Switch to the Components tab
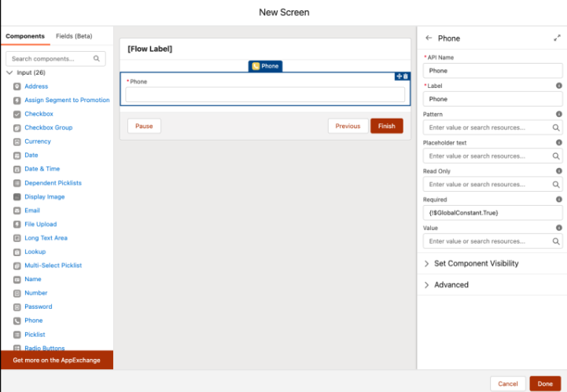 click(x=25, y=36)
